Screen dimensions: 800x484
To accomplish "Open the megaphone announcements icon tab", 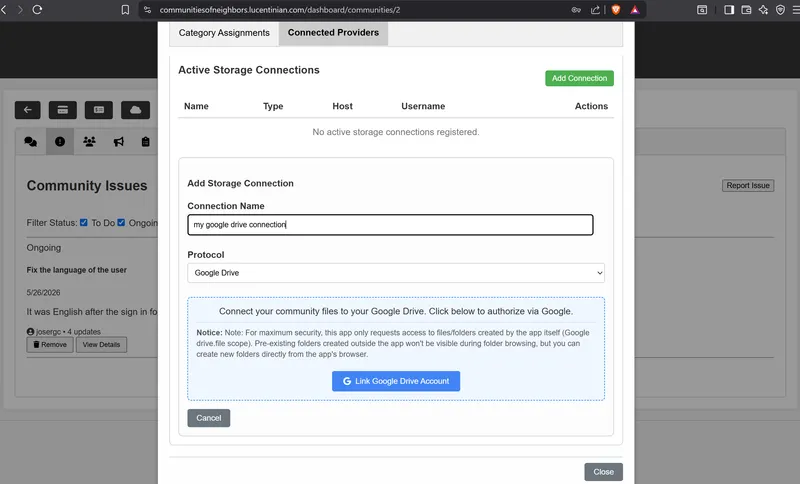I will (118, 142).
